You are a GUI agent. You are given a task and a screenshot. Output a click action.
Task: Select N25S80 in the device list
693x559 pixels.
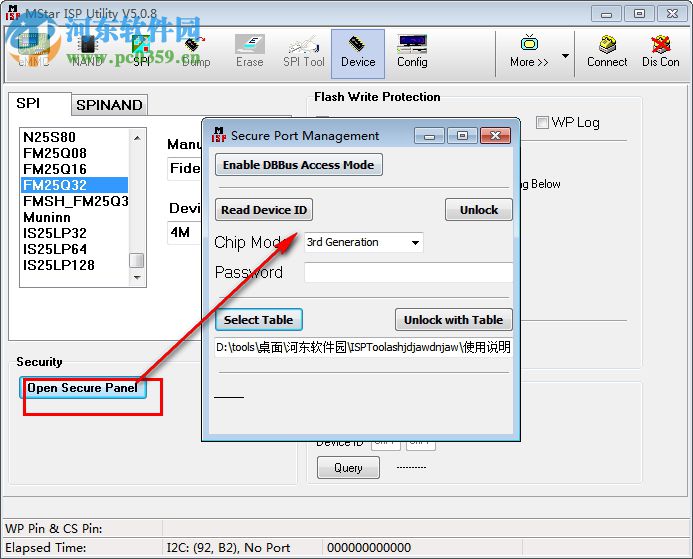74,137
